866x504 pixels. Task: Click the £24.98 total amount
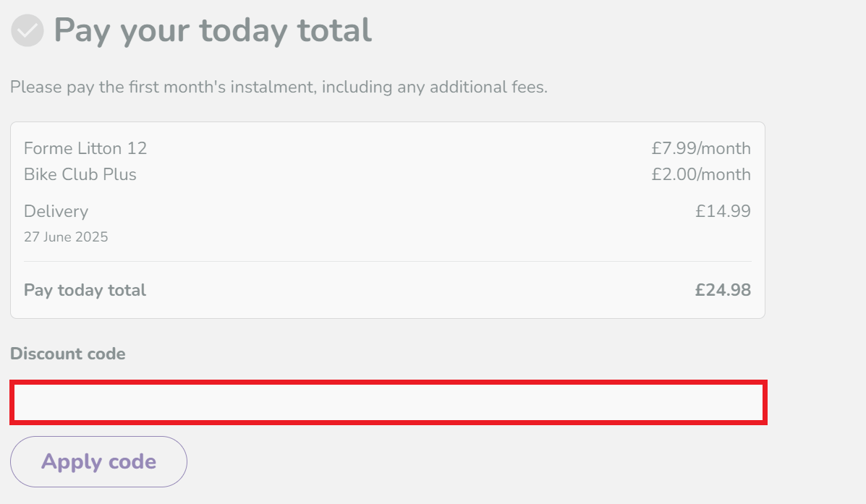[723, 290]
